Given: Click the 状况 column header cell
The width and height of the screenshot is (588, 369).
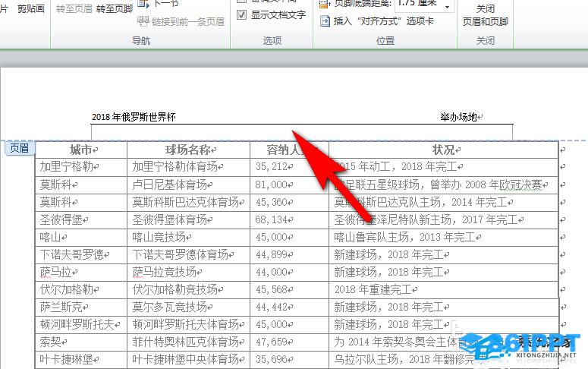Looking at the screenshot, I should (x=444, y=150).
